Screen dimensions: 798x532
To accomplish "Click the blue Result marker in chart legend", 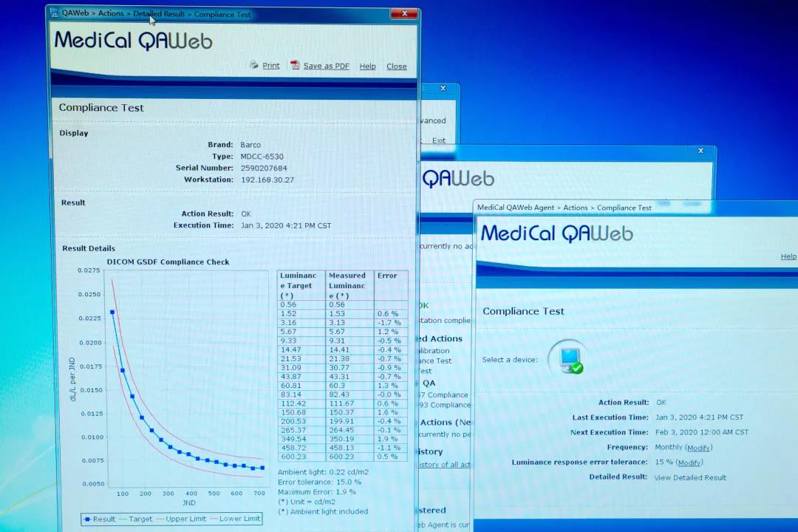I will [88, 519].
